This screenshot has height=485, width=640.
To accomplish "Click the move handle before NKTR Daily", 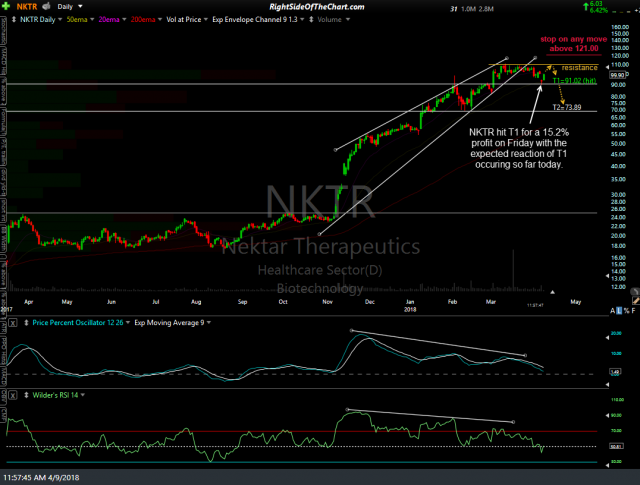I will (x=14, y=19).
